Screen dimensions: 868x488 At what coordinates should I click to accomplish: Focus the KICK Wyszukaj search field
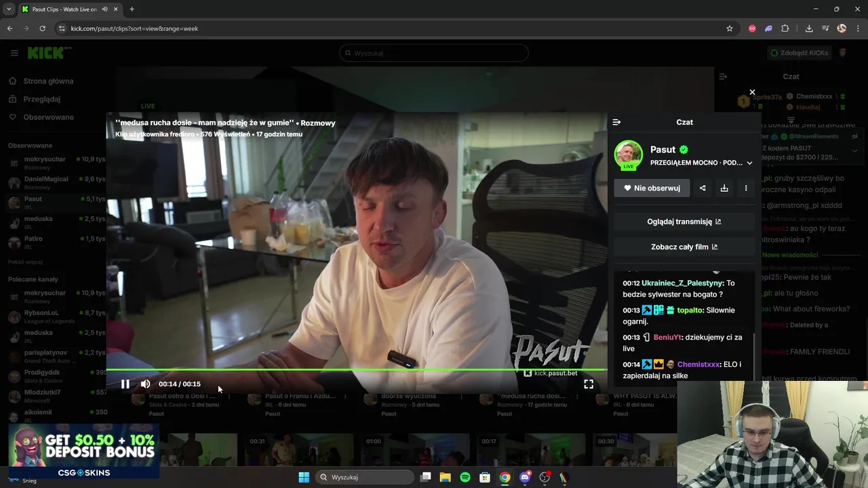tap(434, 53)
